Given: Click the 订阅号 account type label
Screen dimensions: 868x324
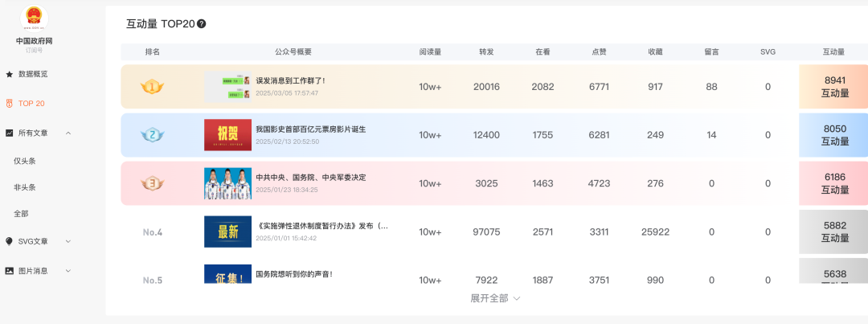Looking at the screenshot, I should [34, 51].
